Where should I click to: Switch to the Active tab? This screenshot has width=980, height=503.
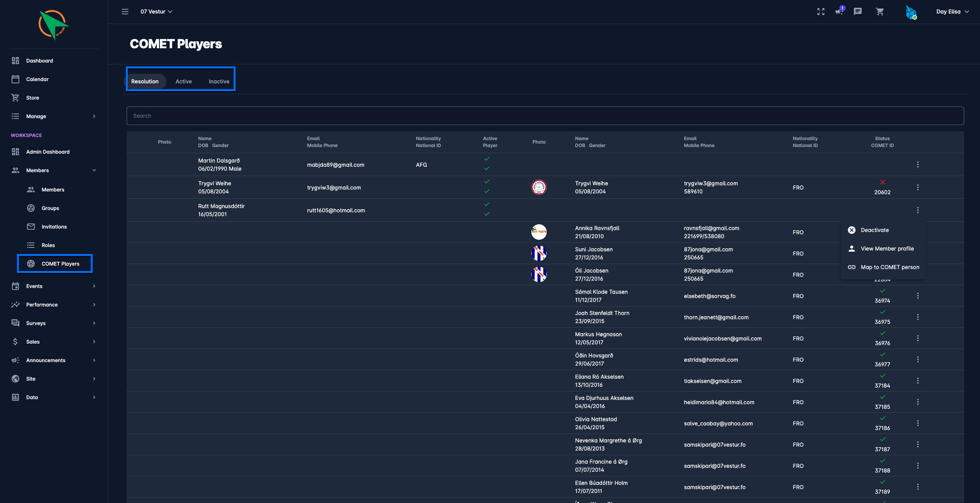tap(183, 81)
